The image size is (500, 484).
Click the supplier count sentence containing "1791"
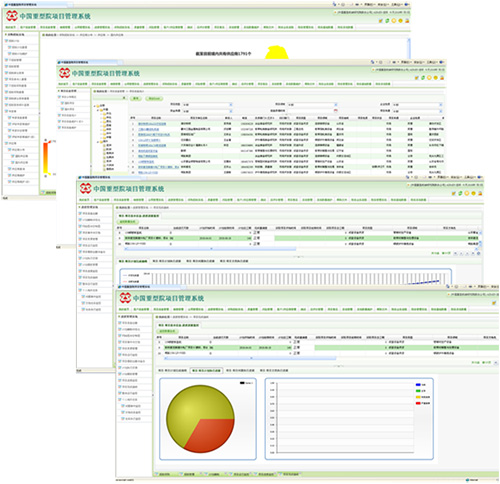223,54
